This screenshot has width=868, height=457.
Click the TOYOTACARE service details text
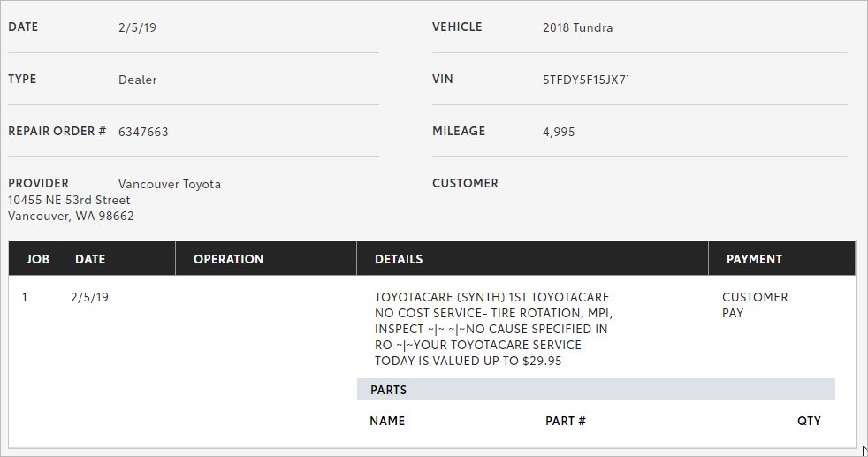click(492, 329)
